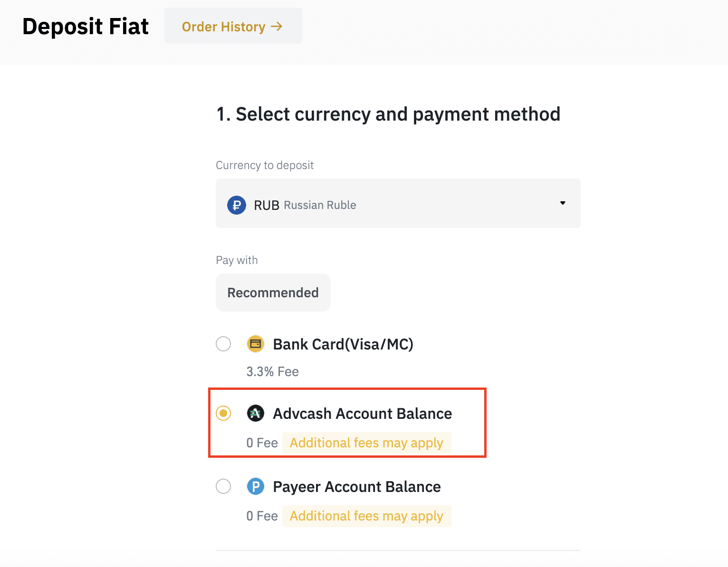This screenshot has height=567, width=728.
Task: Select Payeer Account Balance radio button
Action: 223,486
